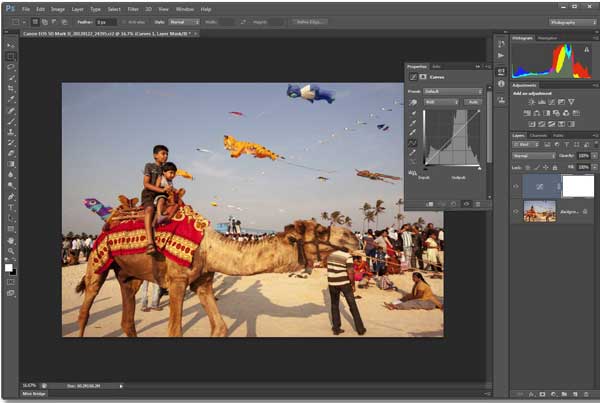Open the Mini Bridge panel
Viewport: 600px width, 403px height.
(32, 394)
